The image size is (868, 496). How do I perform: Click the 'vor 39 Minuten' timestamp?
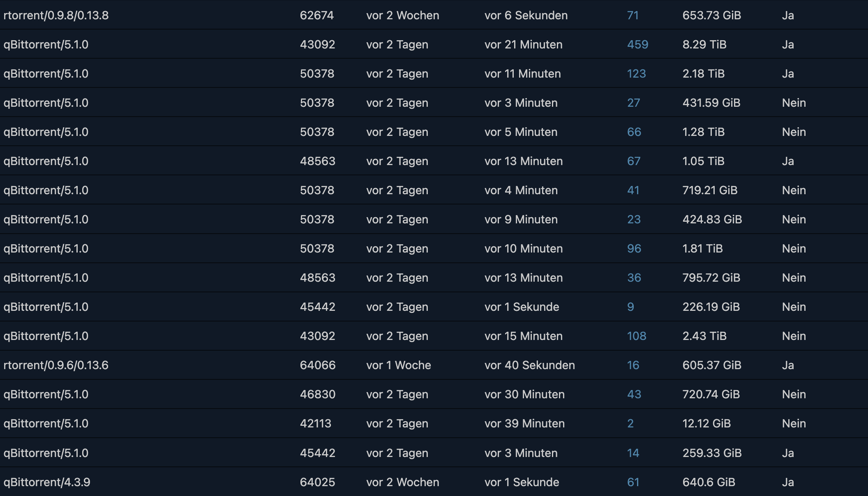[x=524, y=423]
